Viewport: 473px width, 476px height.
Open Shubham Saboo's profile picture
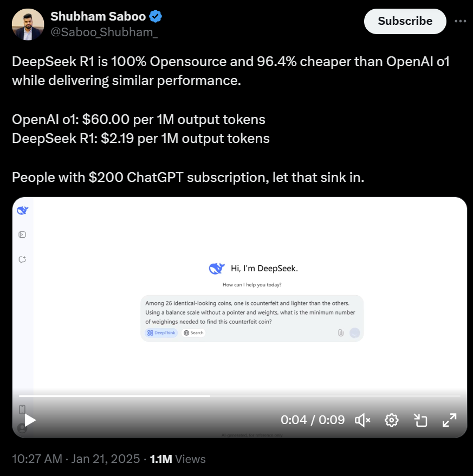27,24
